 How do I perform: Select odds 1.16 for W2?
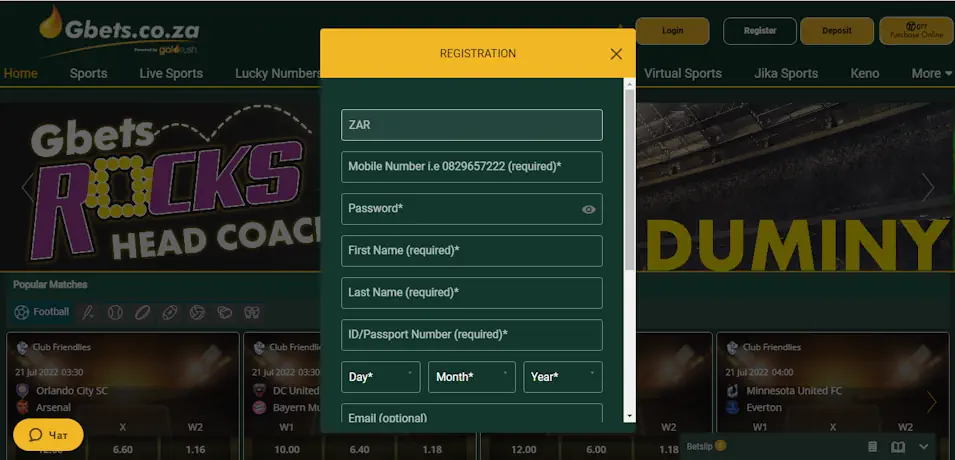(196, 450)
